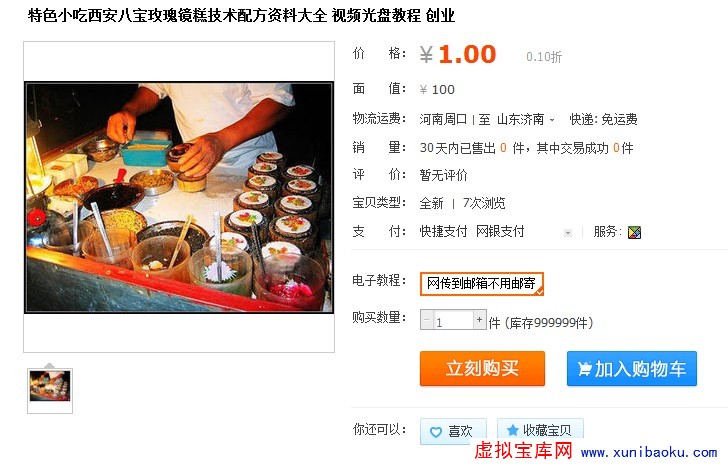Open the 快捷支付 payment link
This screenshot has width=728, height=469.
443,231
